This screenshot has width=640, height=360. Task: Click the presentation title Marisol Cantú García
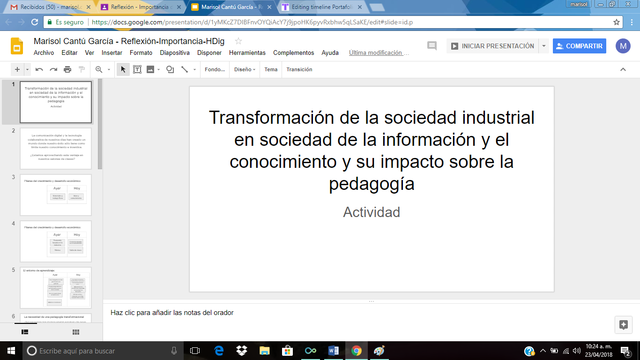[x=129, y=41]
